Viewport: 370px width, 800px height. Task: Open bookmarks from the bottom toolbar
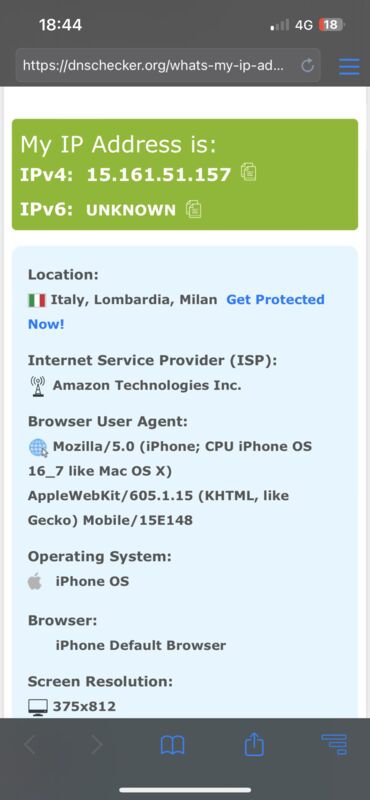[172, 745]
